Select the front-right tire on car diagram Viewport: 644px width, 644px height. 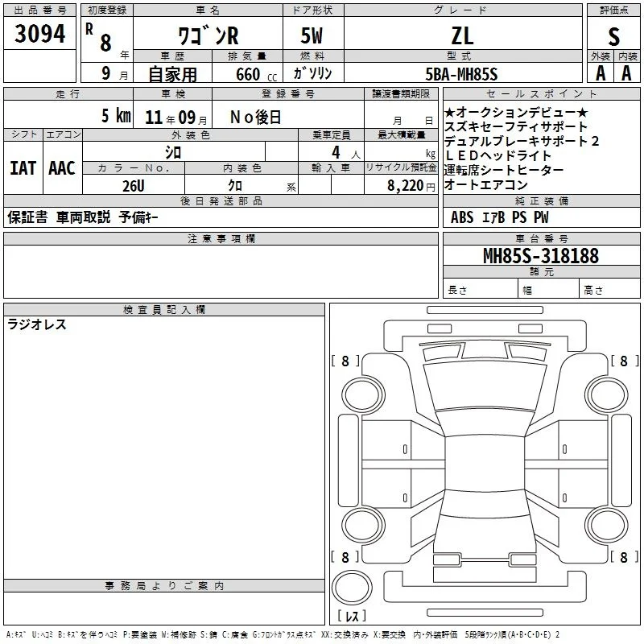(x=607, y=395)
